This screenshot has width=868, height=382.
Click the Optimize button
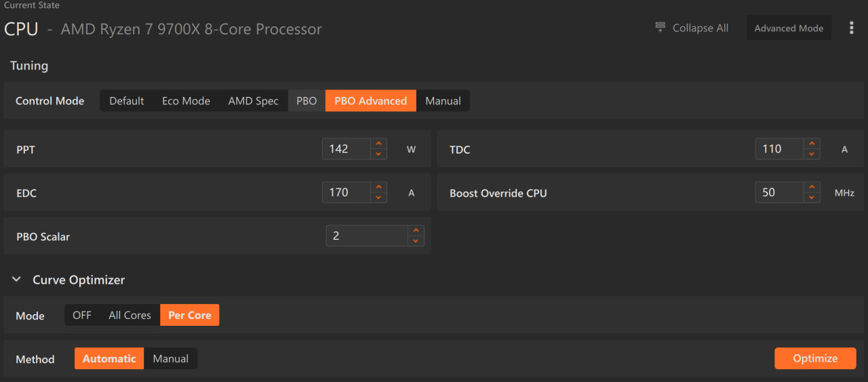815,358
